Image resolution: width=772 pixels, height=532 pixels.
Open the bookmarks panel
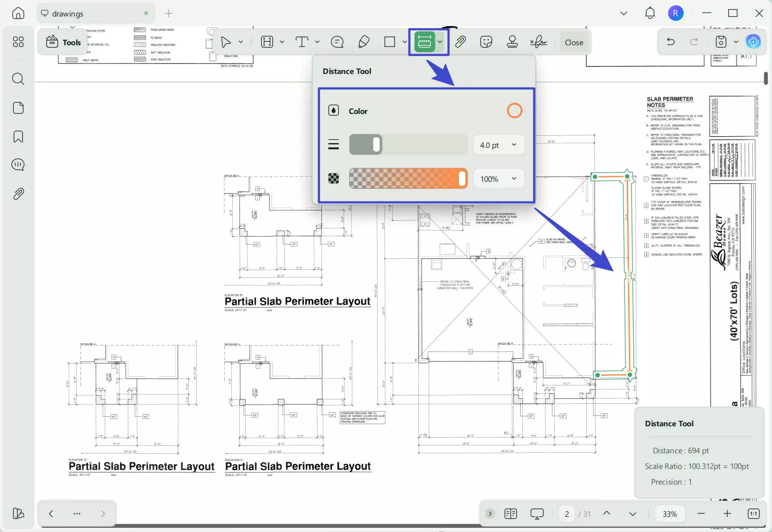(18, 137)
